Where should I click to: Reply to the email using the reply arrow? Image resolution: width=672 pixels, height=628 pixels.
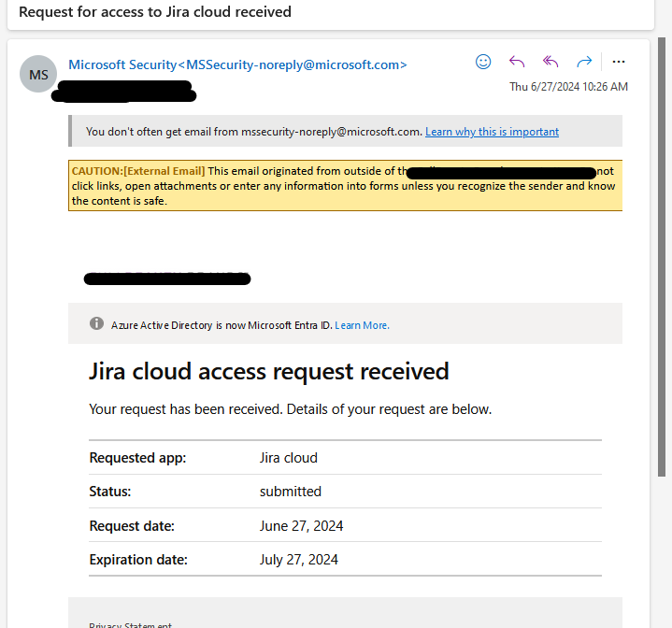click(517, 62)
